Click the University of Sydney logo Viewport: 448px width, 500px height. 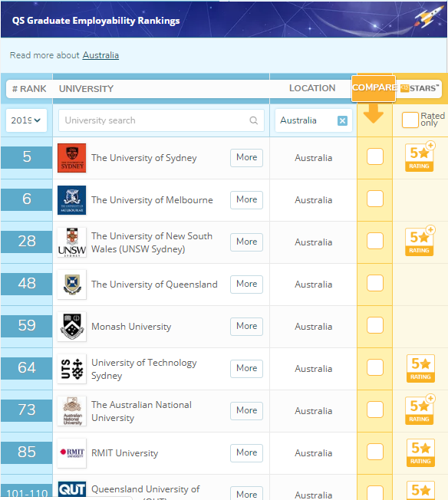click(x=71, y=158)
